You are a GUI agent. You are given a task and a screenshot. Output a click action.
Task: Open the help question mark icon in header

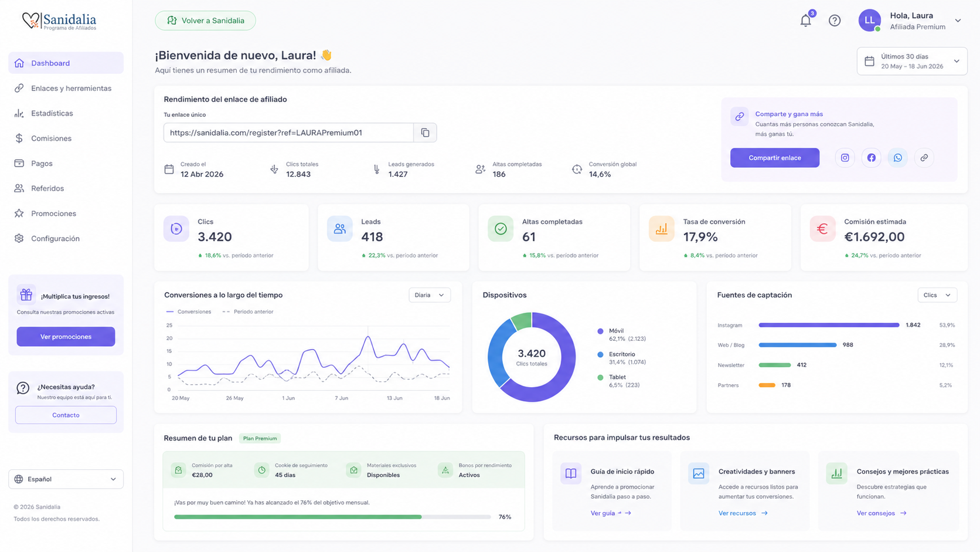click(835, 21)
